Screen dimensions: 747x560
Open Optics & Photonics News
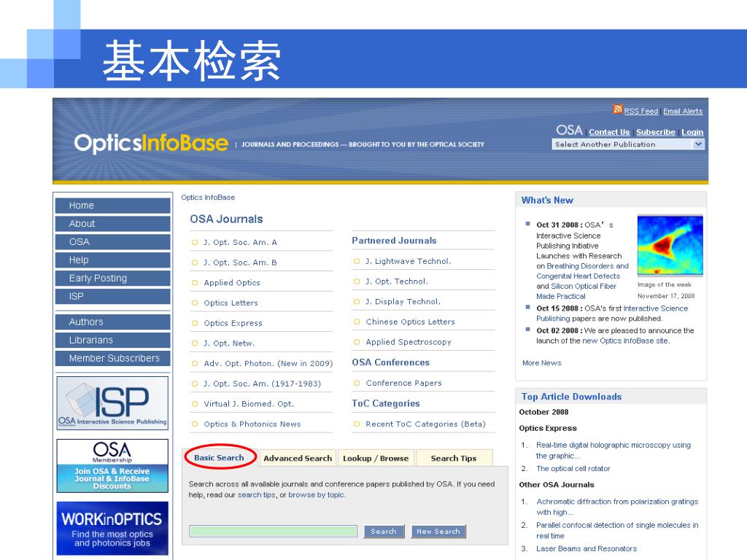252,424
